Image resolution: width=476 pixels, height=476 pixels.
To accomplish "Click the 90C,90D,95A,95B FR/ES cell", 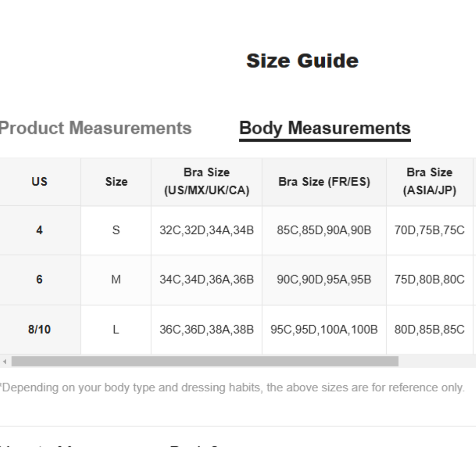I will (324, 279).
